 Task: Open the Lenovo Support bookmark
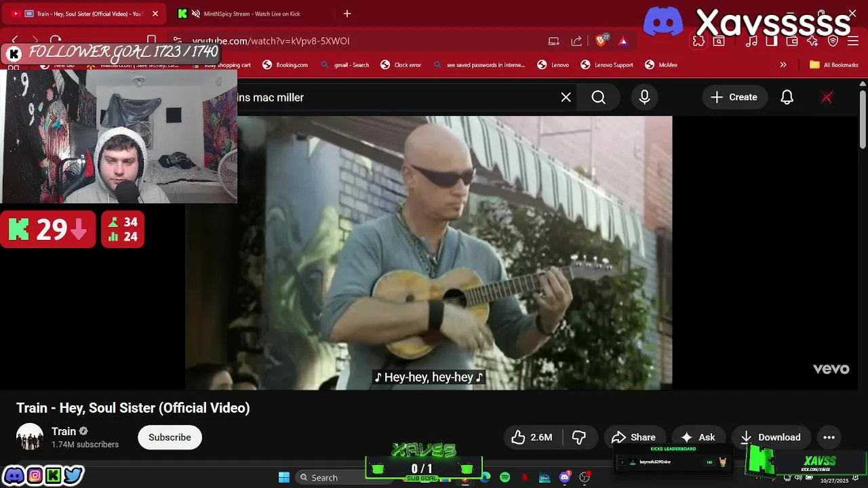[607, 65]
